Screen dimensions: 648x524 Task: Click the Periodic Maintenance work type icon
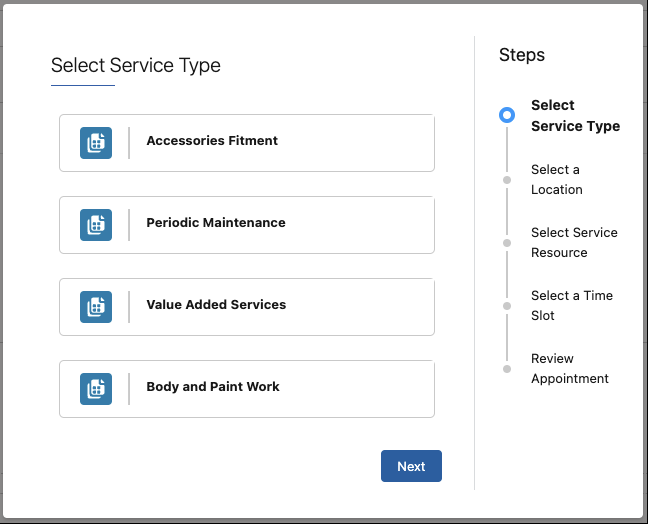[x=96, y=225]
